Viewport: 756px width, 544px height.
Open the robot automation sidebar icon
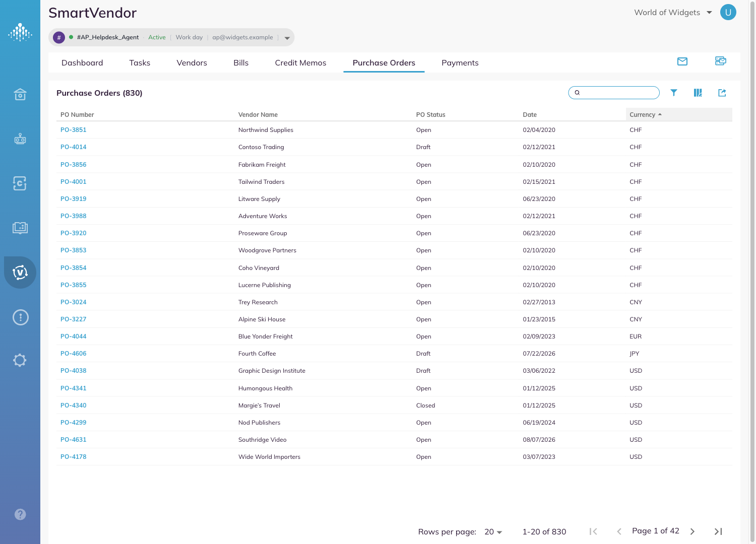click(x=20, y=139)
